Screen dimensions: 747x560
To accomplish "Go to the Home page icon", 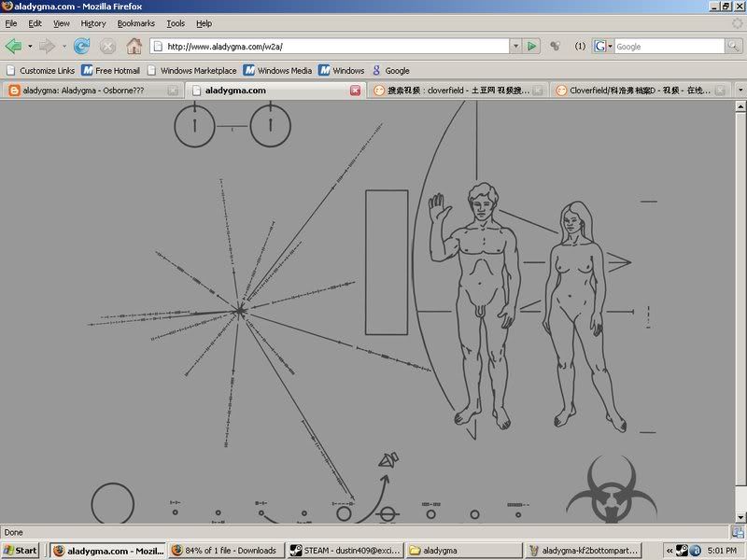I will [134, 46].
